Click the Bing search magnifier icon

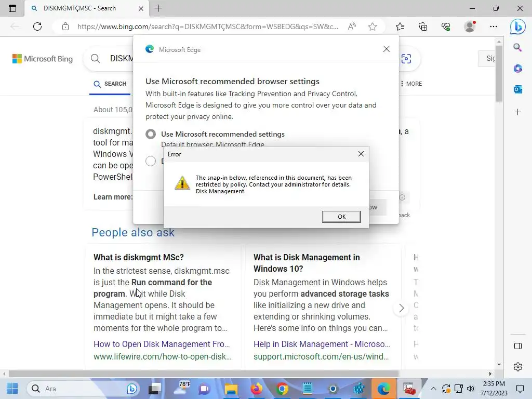(x=96, y=59)
